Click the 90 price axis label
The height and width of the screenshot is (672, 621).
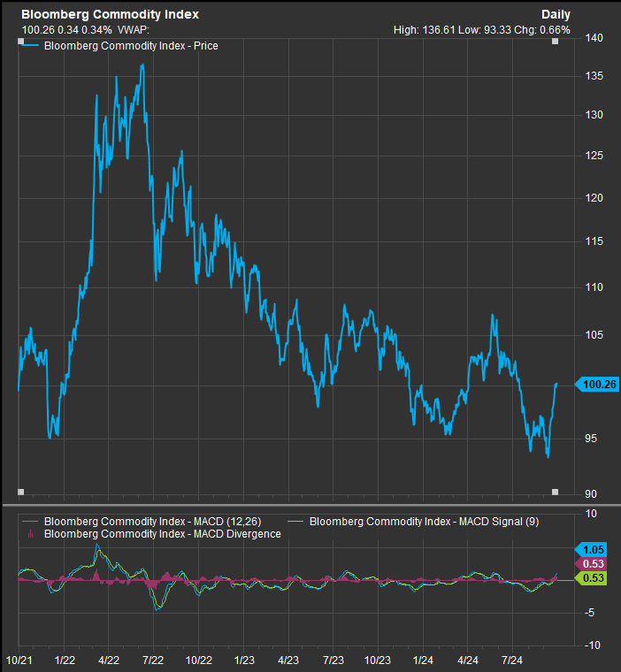point(591,494)
